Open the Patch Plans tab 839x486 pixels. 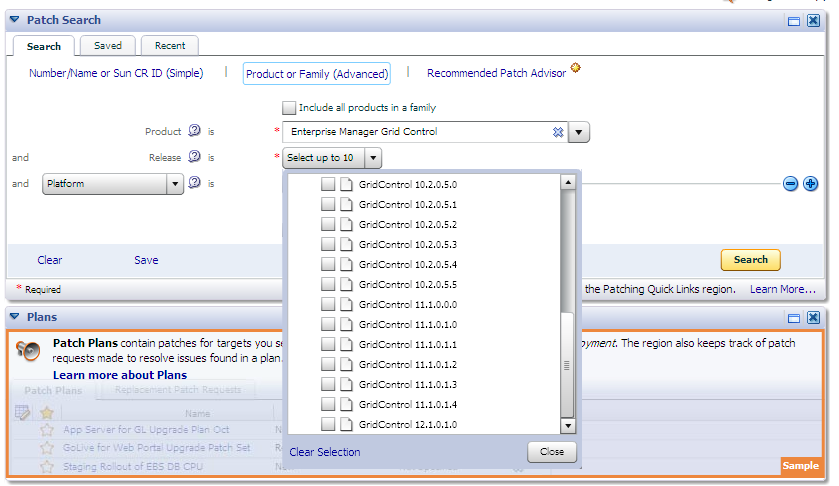pos(54,390)
